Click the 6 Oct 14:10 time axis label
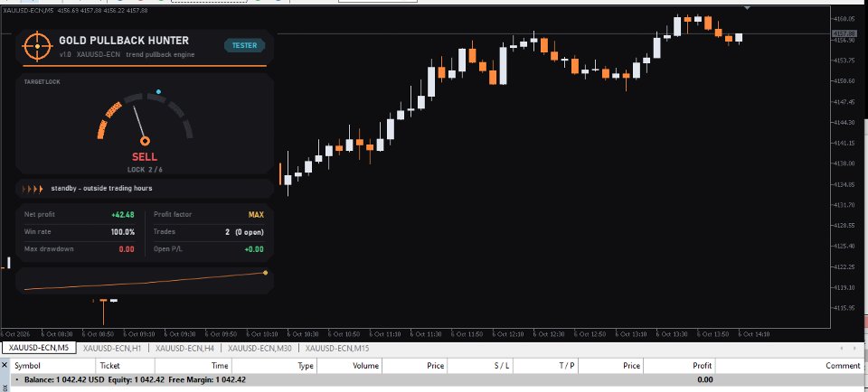 tap(755, 334)
